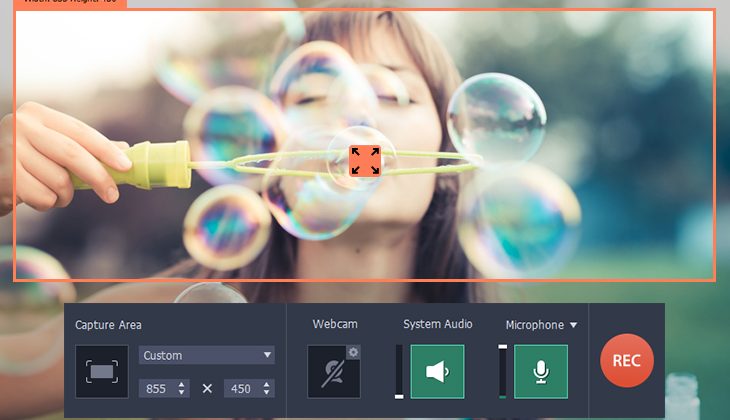
Task: Open the Custom capture size dropdown
Action: pos(206,355)
